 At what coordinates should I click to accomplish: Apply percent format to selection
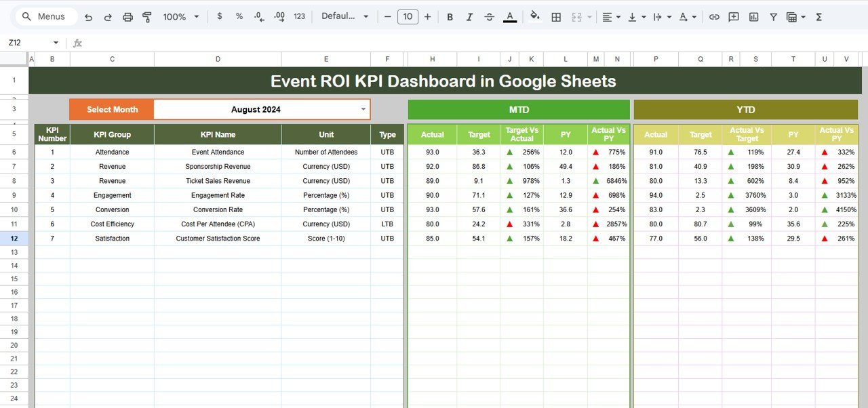tap(239, 16)
